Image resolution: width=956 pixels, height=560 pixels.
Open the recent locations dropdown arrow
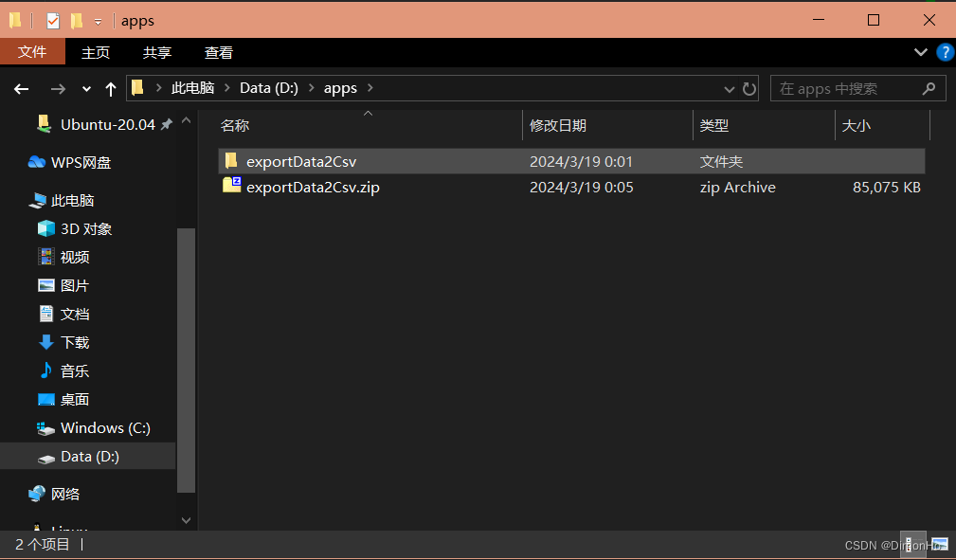tap(86, 89)
